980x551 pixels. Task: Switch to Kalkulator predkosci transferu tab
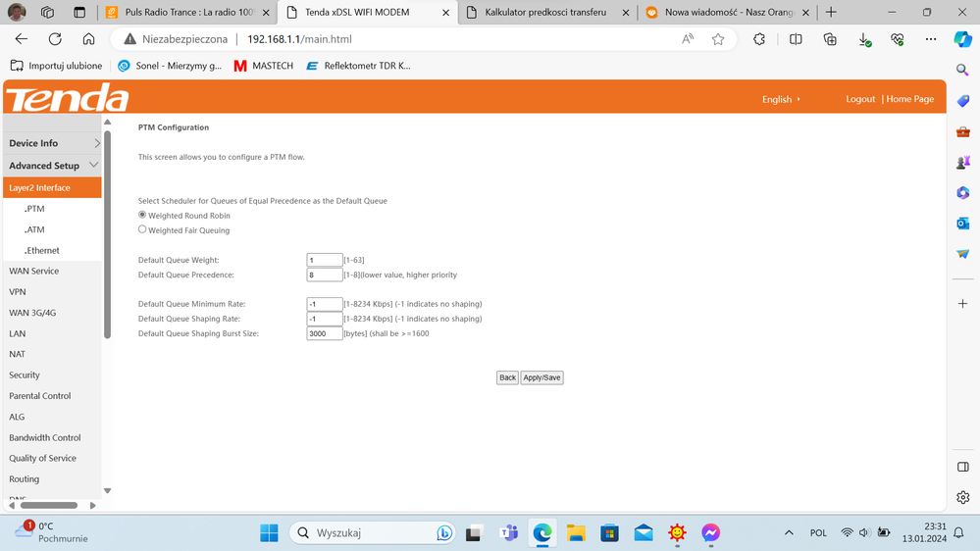pos(545,13)
